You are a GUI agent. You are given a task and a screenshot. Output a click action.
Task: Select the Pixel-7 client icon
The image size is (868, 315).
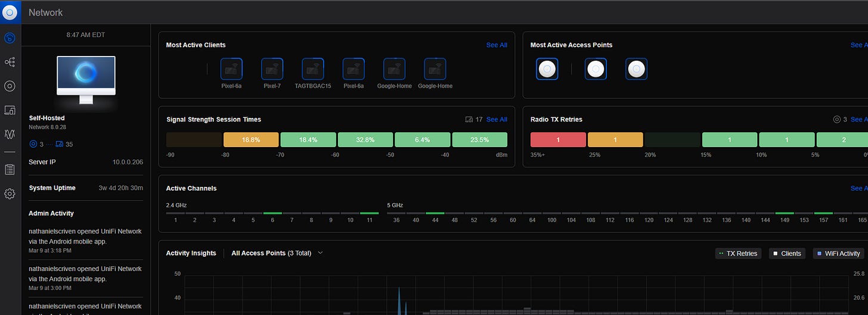pyautogui.click(x=272, y=69)
